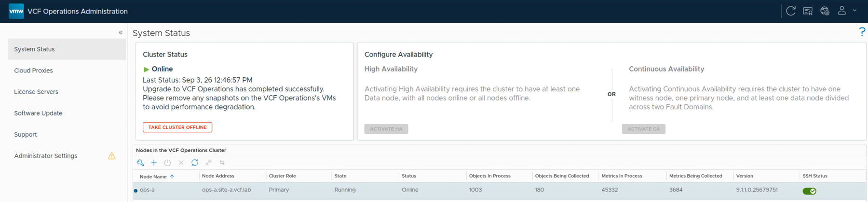Click the blue status dot beside ops-a
Screen dimensions: 868x202
(136, 190)
